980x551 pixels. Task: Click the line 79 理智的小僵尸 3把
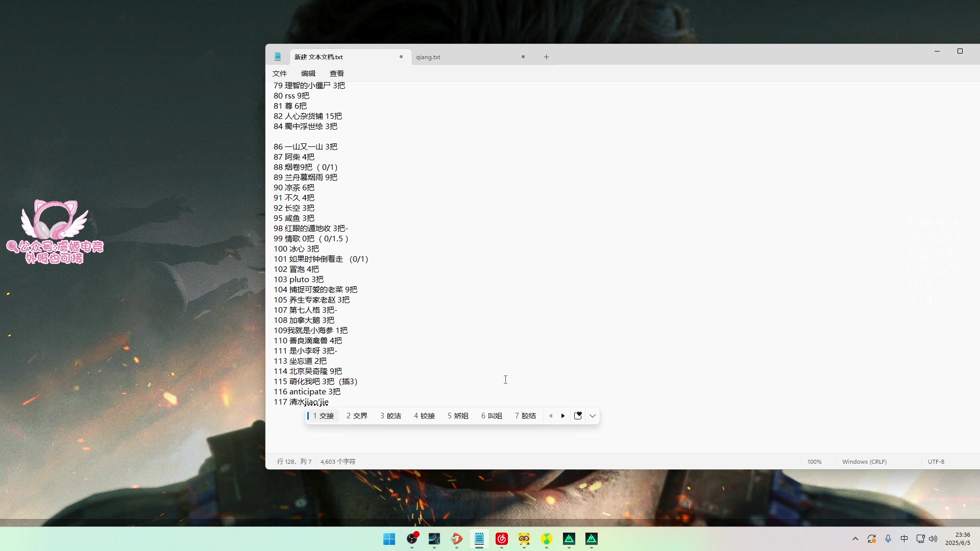click(x=309, y=86)
